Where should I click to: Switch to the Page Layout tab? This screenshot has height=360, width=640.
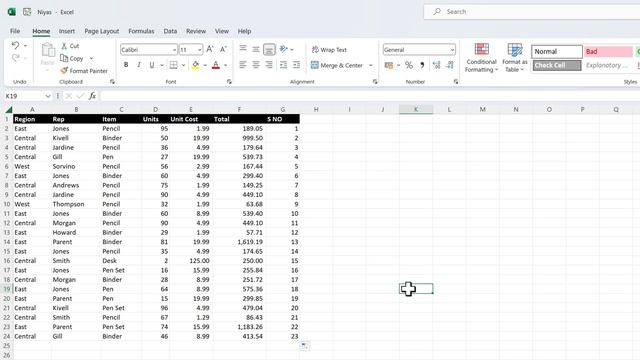tap(102, 31)
